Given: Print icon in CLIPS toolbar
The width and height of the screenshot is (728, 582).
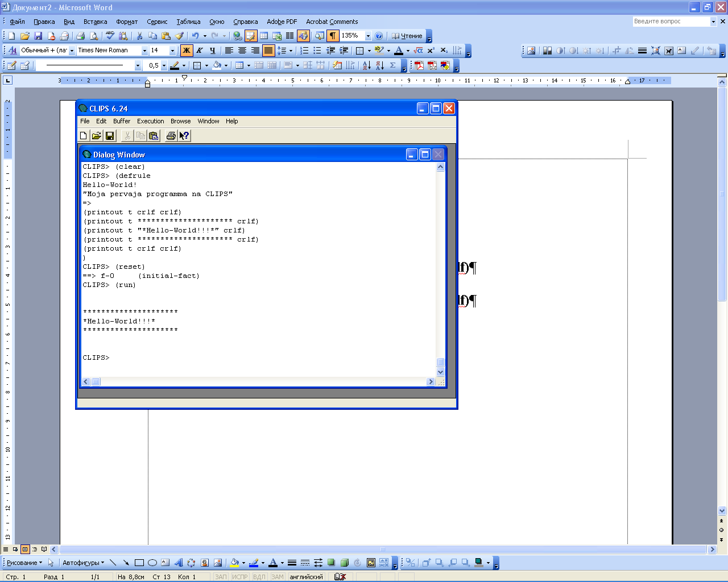Looking at the screenshot, I should pos(171,135).
